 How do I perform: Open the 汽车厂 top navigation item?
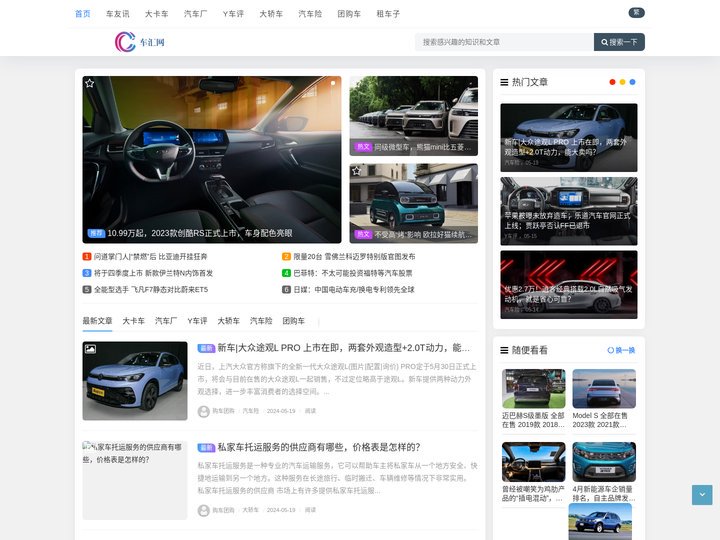pyautogui.click(x=196, y=14)
